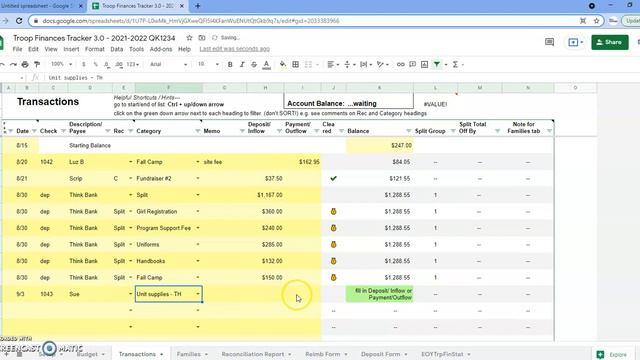Screen dimensions: 640x360
Task: Switch to the Reconciliation Report tab
Action: coord(256,354)
